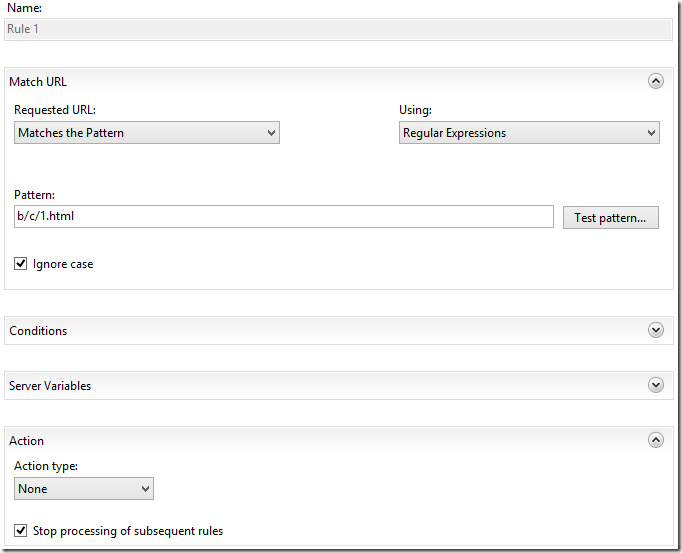
Task: Open the Using Regular Expressions dropdown
Action: click(529, 133)
